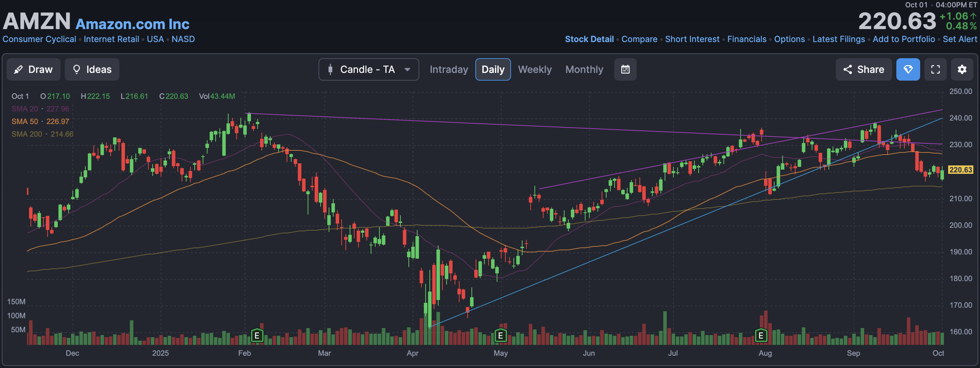
Task: Click the SMA 50 indicator label
Action: click(40, 122)
